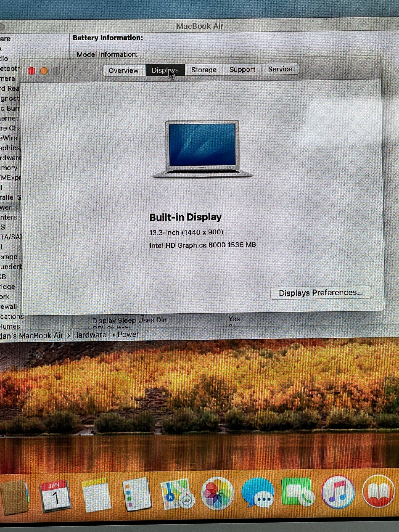Open the Messages app in the Dock
This screenshot has width=399, height=532.
pos(258,493)
